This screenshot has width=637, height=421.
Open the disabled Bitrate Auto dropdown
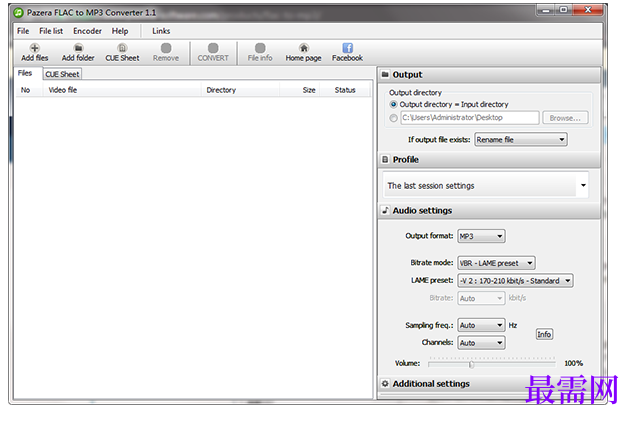[481, 298]
